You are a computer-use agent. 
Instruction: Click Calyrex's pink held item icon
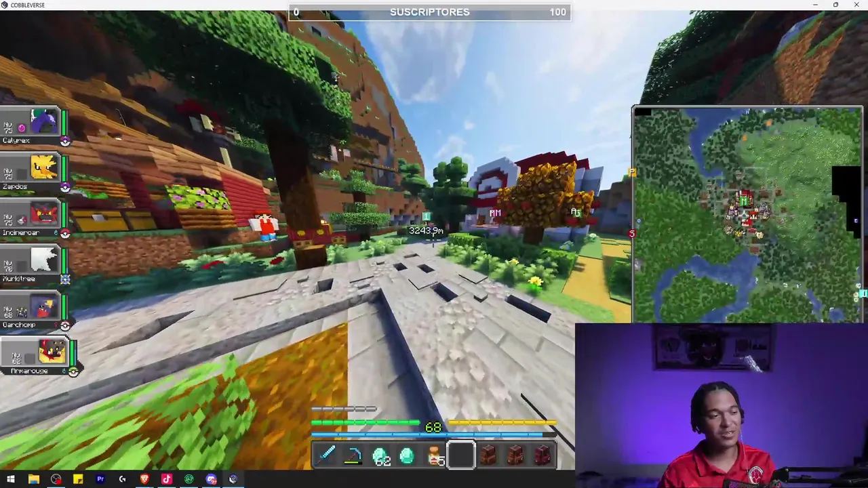(x=22, y=128)
